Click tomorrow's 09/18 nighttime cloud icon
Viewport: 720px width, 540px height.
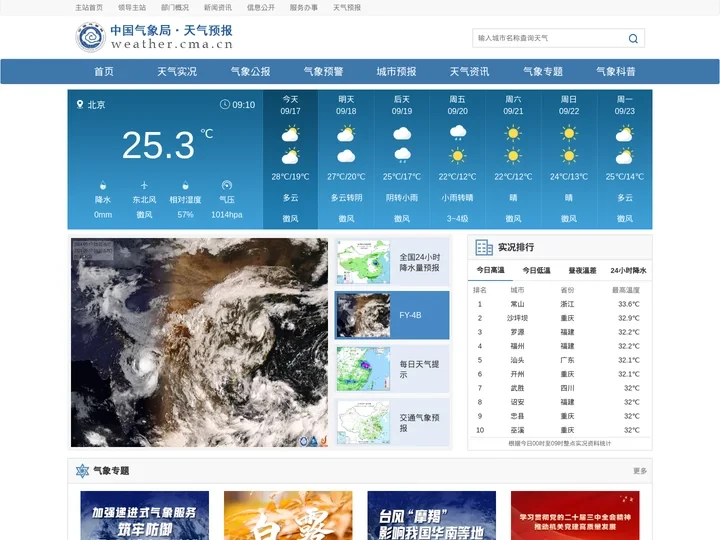pyautogui.click(x=346, y=156)
